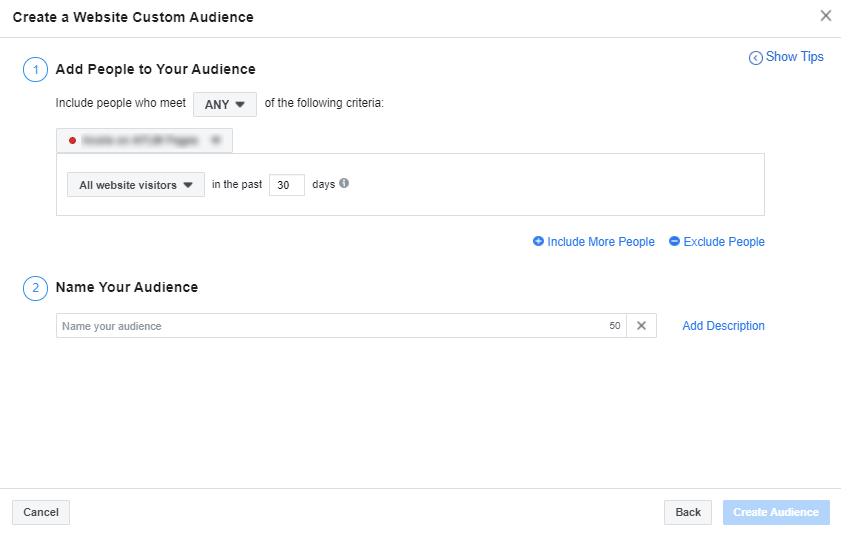Click the red status dot on the pixel selector

point(72,141)
